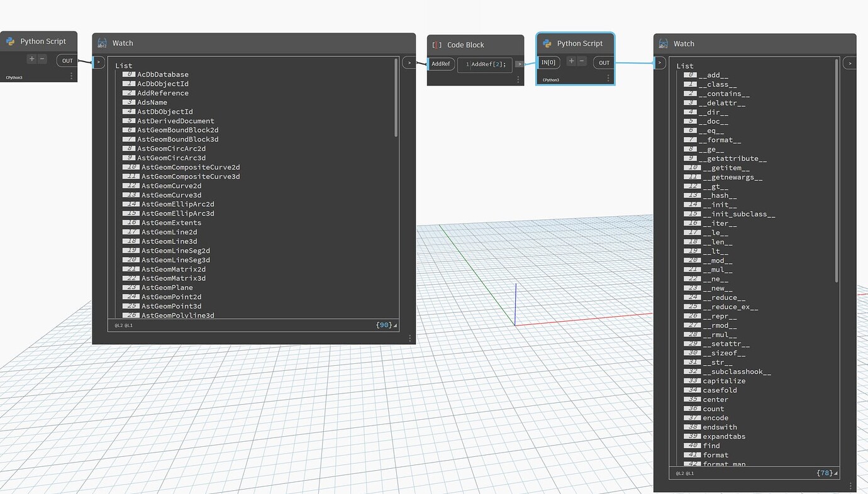Viewport: 868px width, 494px height.
Task: Add an input on the selected Python Script node
Action: coord(570,62)
